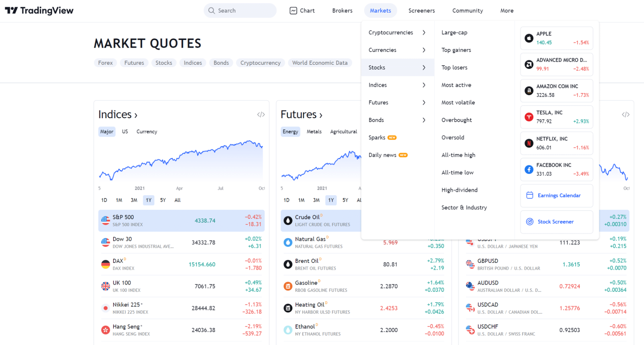644x345 pixels.
Task: Expand the Indices submenu arrow
Action: (x=424, y=85)
